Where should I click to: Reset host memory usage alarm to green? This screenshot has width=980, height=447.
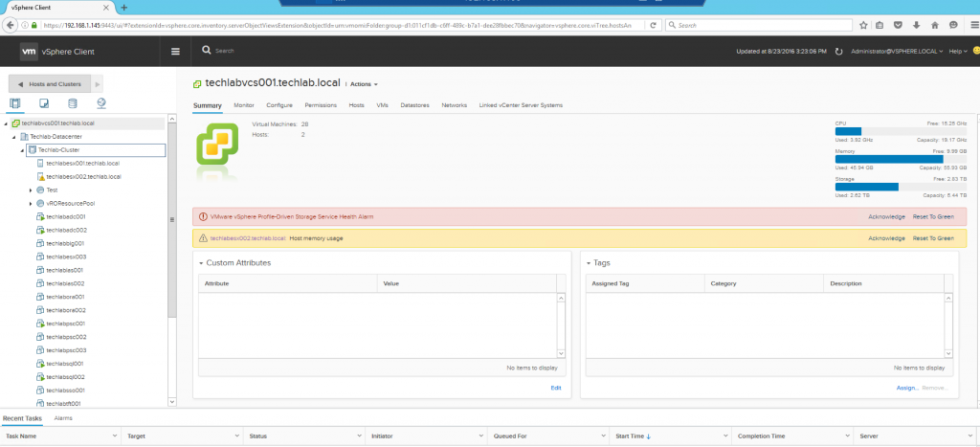click(933, 238)
